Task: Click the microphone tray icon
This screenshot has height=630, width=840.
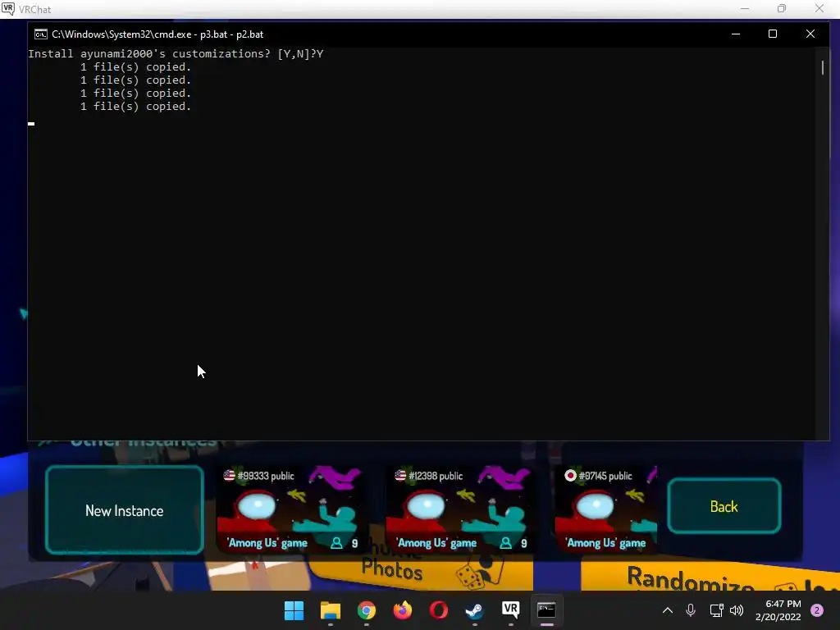Action: pos(691,610)
